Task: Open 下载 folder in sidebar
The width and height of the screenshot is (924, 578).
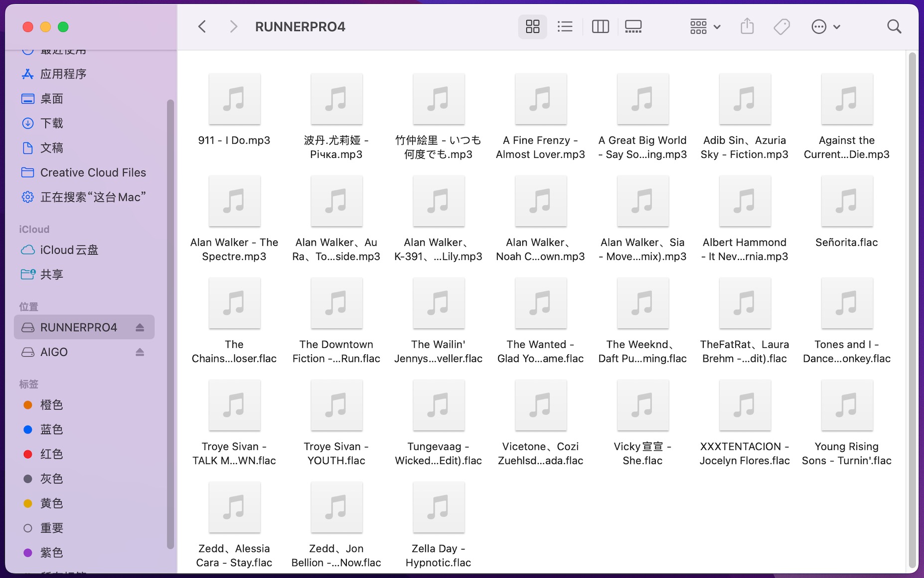Action: point(84,123)
